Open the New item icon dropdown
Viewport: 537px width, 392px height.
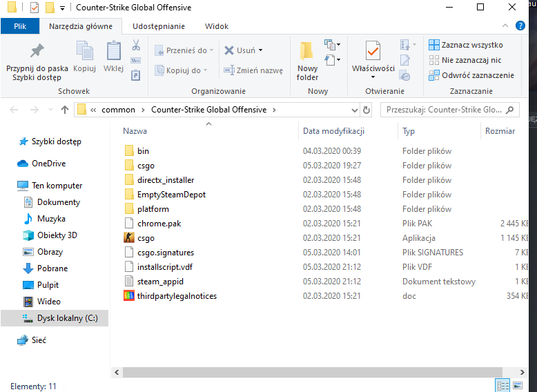click(x=332, y=44)
